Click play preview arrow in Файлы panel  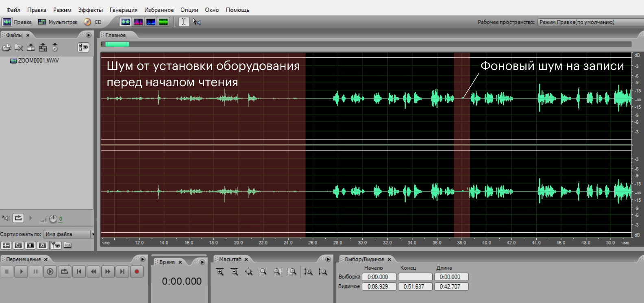coord(30,218)
